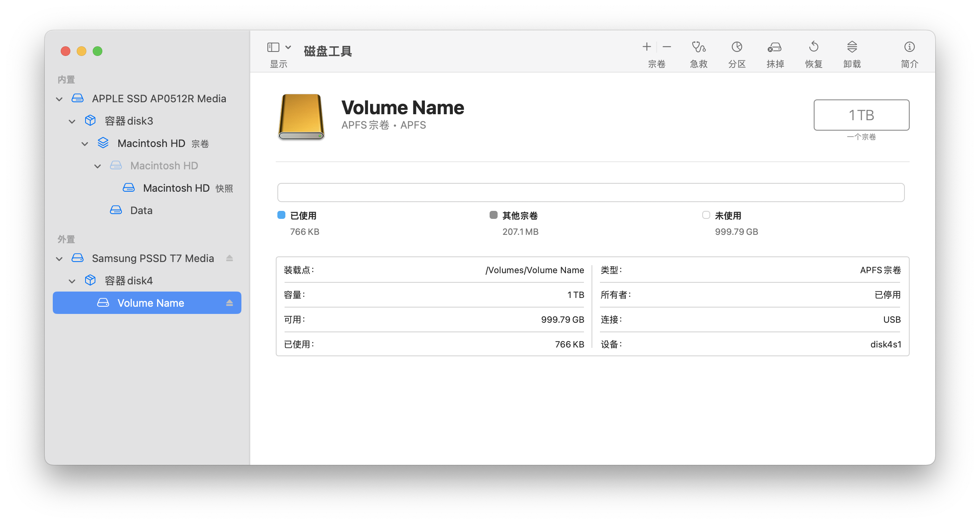Toggle the sidebar display button
The width and height of the screenshot is (980, 524).
(273, 48)
